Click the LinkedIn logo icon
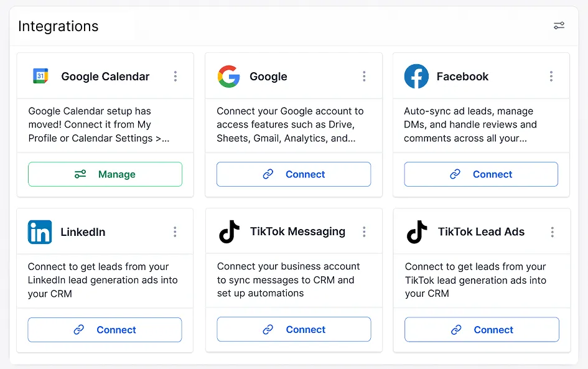Viewport: 588px width, 369px height. (x=40, y=232)
